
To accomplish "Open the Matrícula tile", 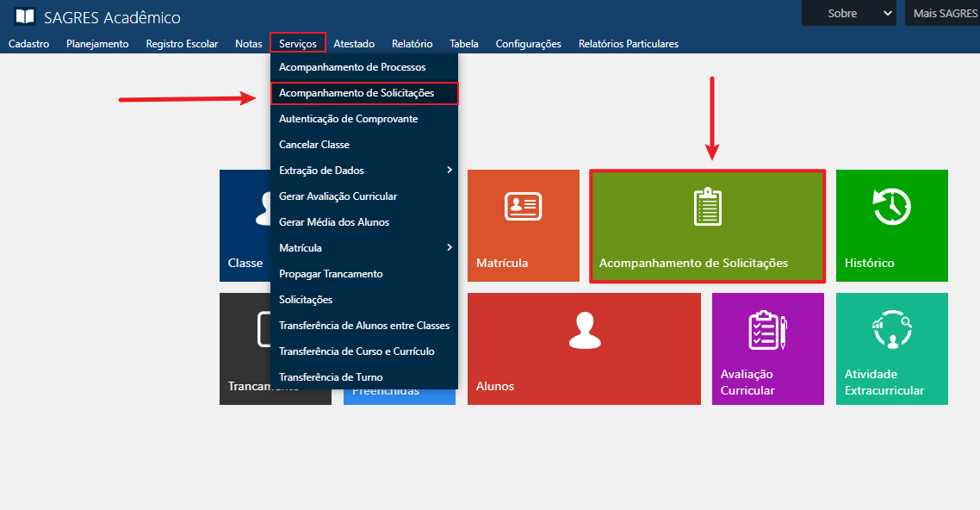I will coord(523,225).
